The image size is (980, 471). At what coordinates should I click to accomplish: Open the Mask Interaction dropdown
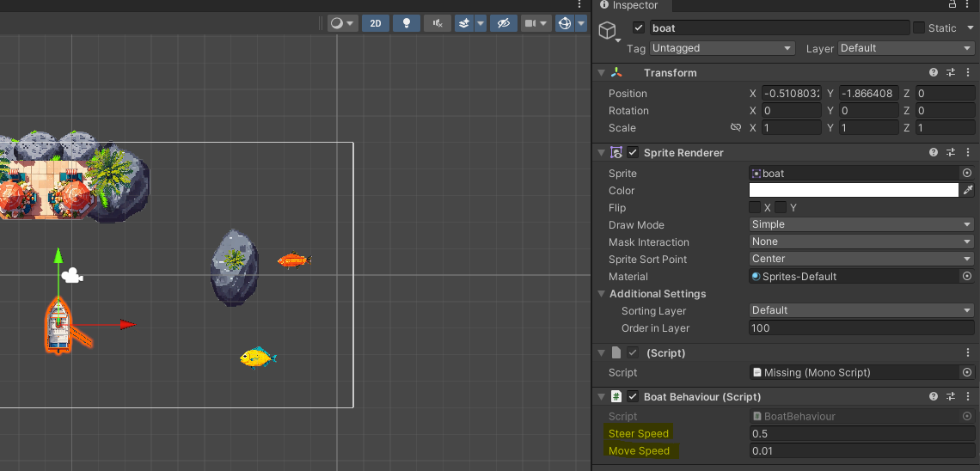click(x=861, y=242)
